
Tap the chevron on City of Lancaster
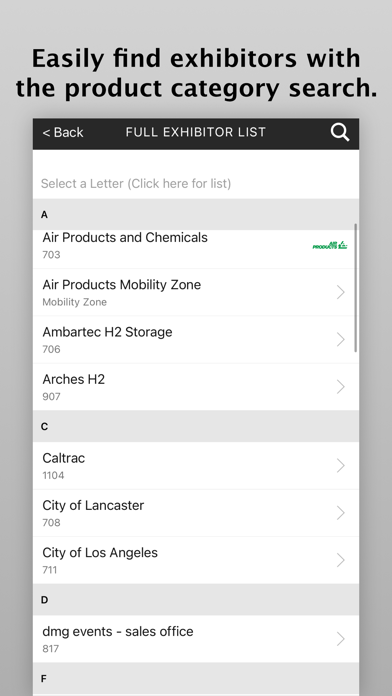(x=341, y=513)
